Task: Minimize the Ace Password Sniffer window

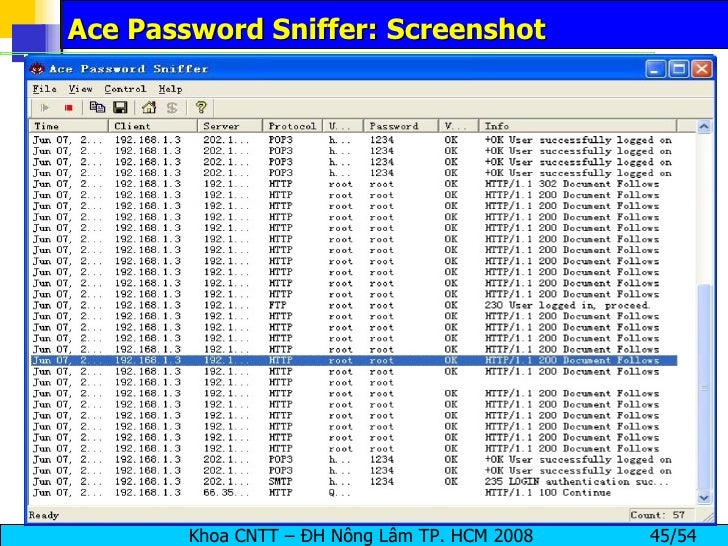Action: point(656,69)
